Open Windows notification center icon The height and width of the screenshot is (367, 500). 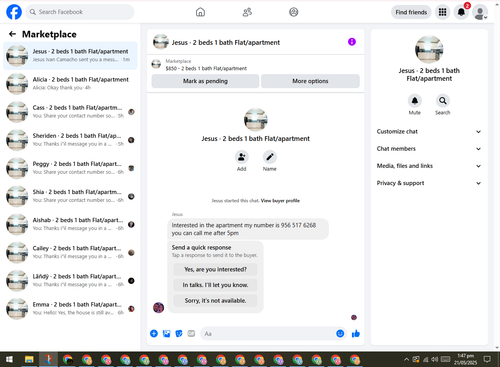[487, 359]
